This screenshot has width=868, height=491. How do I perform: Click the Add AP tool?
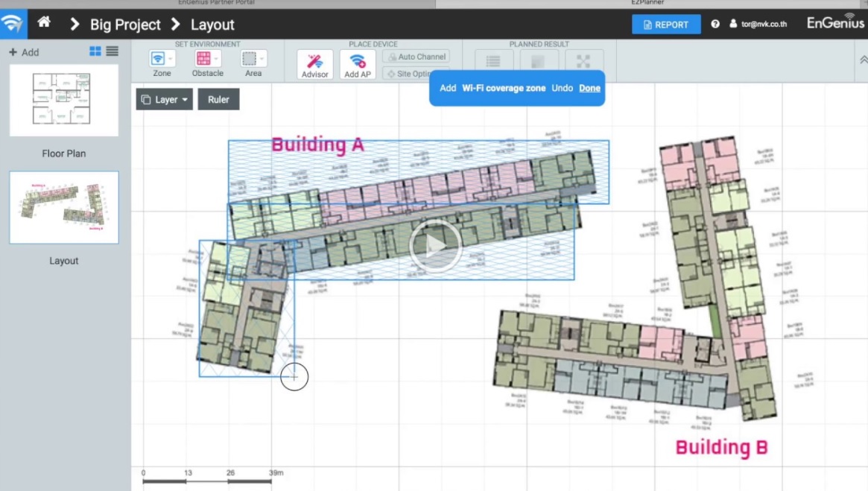pyautogui.click(x=358, y=65)
